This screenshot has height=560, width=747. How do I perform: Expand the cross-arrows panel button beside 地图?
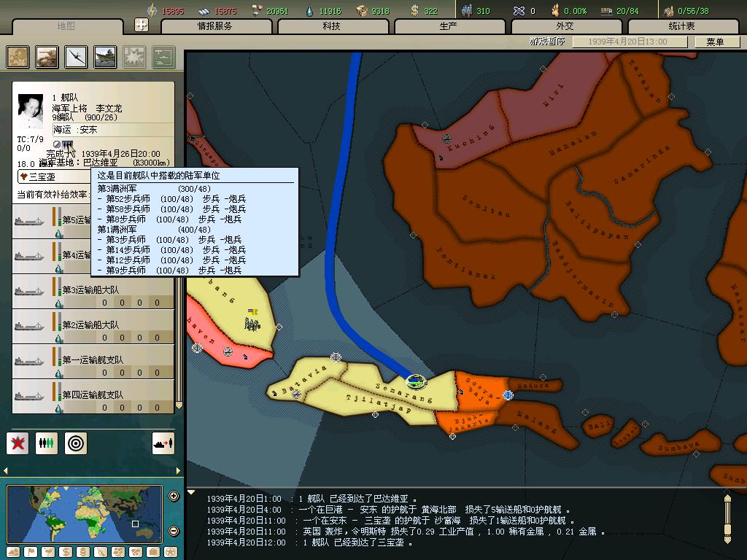click(142, 26)
